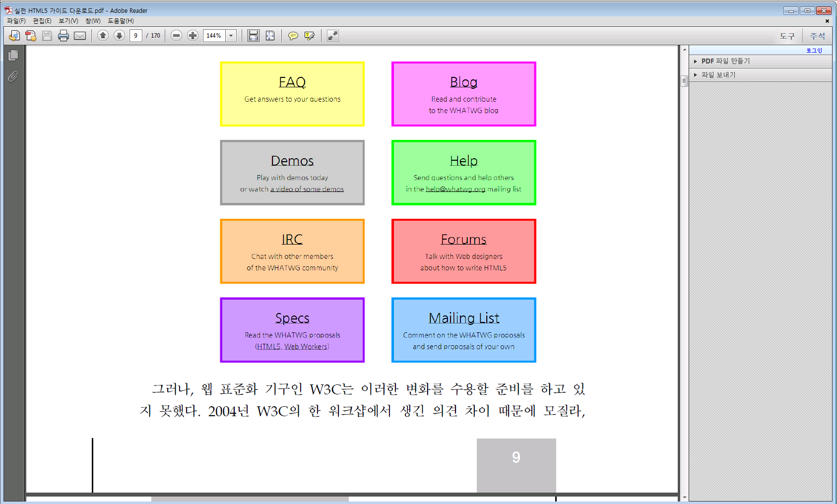Viewport: 837px width, 504px height.
Task: Click the fit one full page icon
Action: (x=270, y=36)
